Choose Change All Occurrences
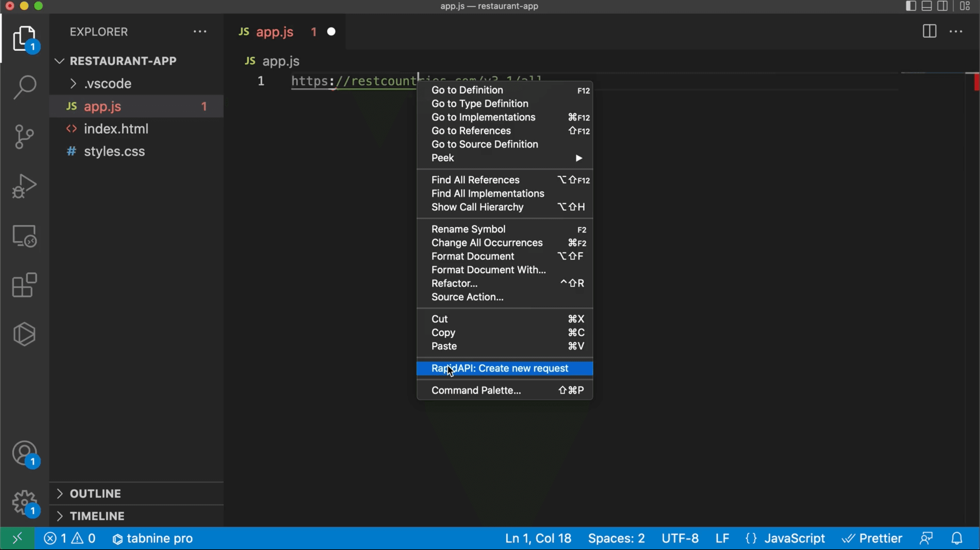980x550 pixels. (505, 243)
